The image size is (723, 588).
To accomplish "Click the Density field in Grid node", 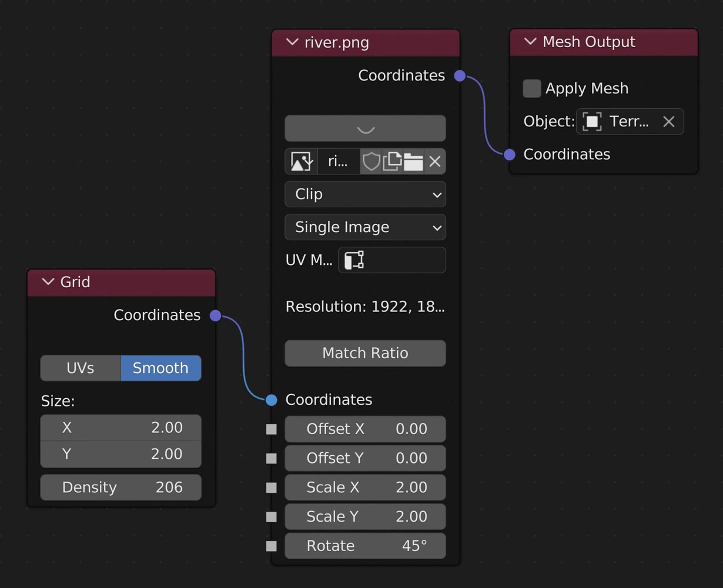I will (x=120, y=488).
